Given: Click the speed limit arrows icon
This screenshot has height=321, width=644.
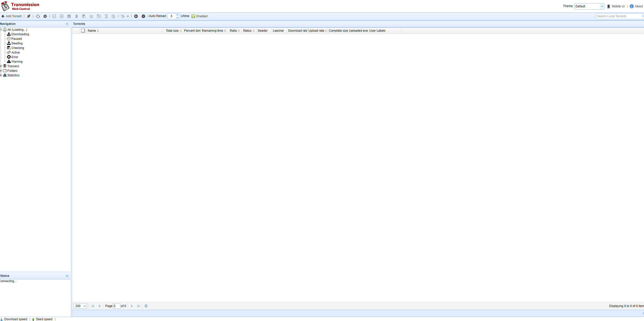Looking at the screenshot, I should tap(123, 16).
